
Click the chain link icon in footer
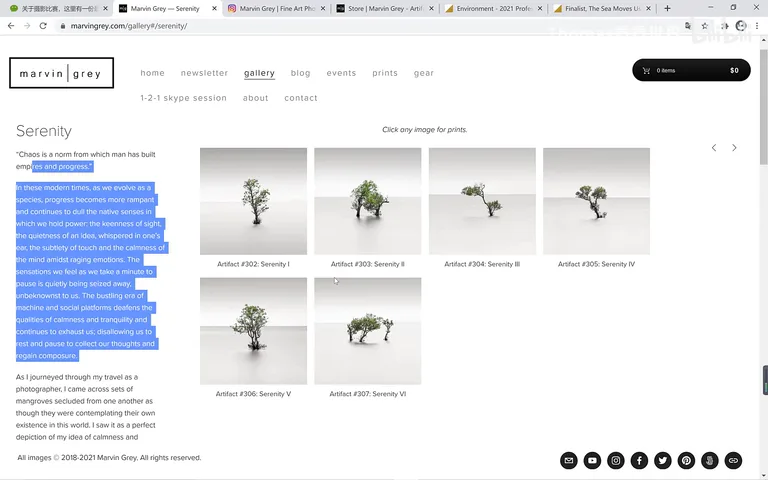[733, 460]
